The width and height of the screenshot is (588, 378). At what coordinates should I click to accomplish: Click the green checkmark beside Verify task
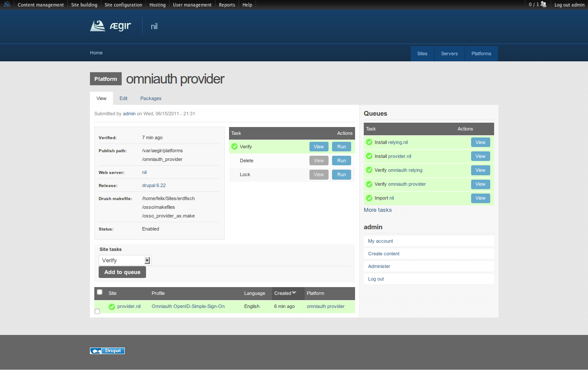235,147
